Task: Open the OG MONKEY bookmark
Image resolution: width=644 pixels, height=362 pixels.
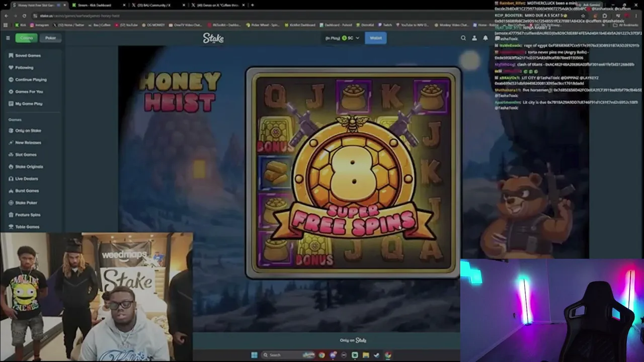Action: 153,25
